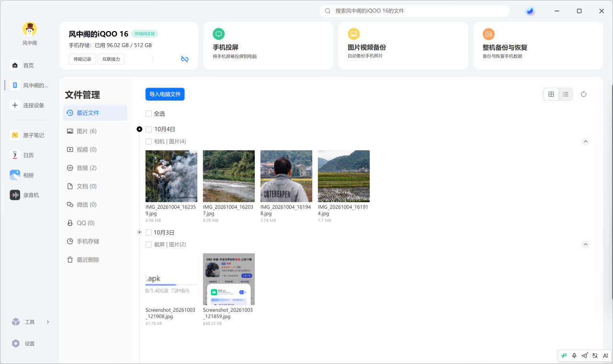This screenshot has height=364, width=613.
Task: Click the AI assistant orb icon
Action: click(x=530, y=11)
